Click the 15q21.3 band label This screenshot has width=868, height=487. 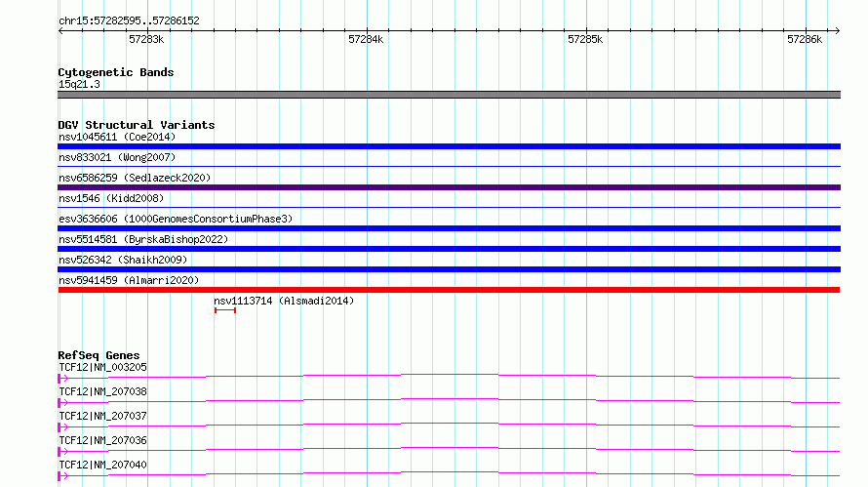click(x=79, y=84)
